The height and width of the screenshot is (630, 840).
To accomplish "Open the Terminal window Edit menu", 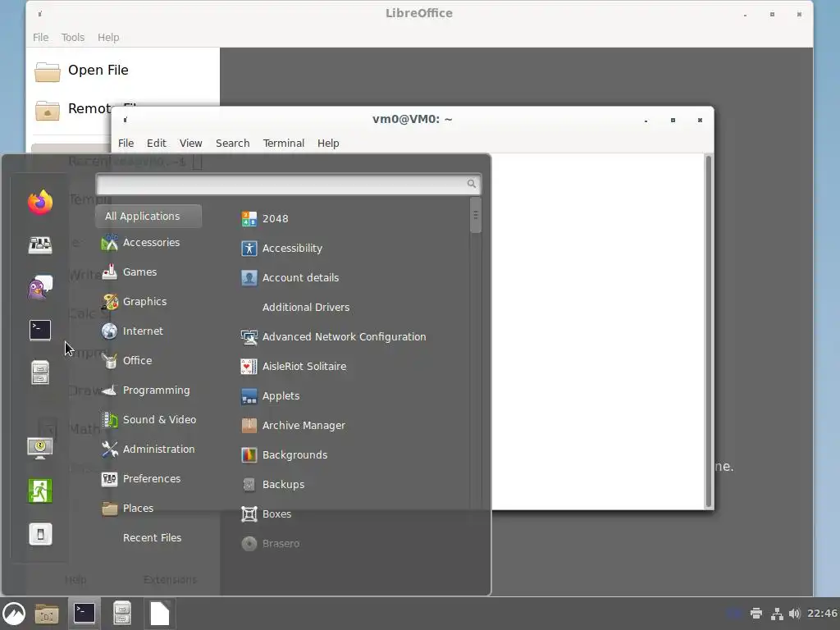I will pyautogui.click(x=157, y=143).
